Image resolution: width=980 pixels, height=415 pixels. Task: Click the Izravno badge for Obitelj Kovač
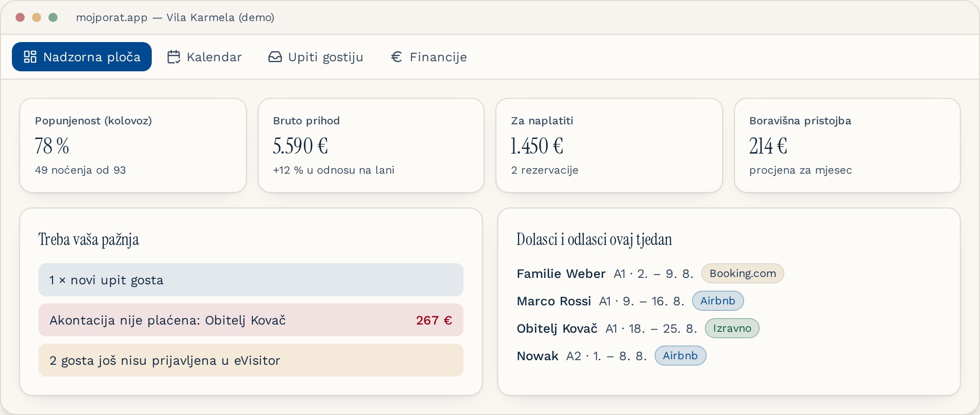pyautogui.click(x=732, y=328)
